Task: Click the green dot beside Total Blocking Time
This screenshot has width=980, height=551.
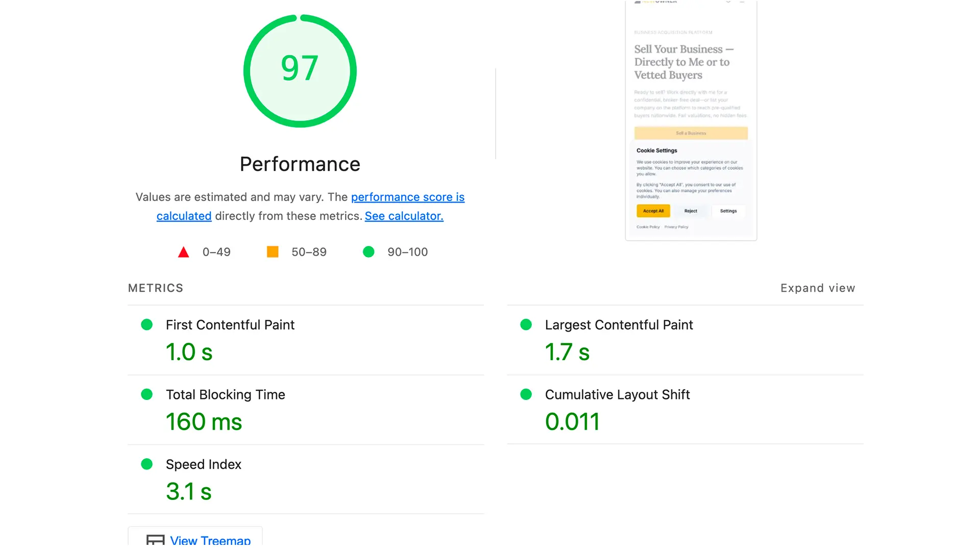Action: coord(147,394)
